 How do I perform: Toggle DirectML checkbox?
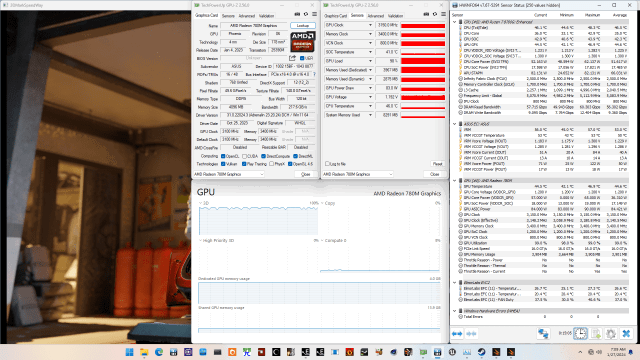pyautogui.click(x=296, y=156)
